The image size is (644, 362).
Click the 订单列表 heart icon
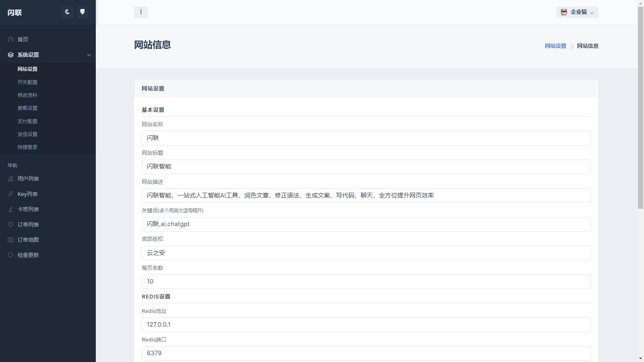(10, 224)
